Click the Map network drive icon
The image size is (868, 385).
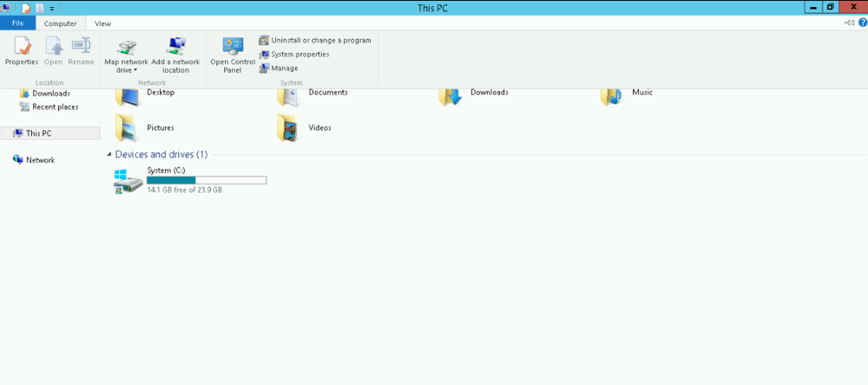126,46
